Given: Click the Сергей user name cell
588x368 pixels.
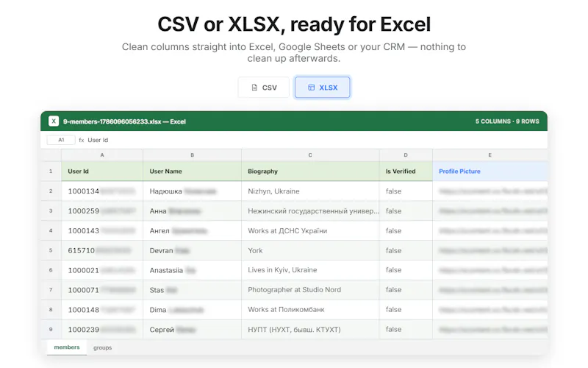Looking at the screenshot, I should coord(193,329).
